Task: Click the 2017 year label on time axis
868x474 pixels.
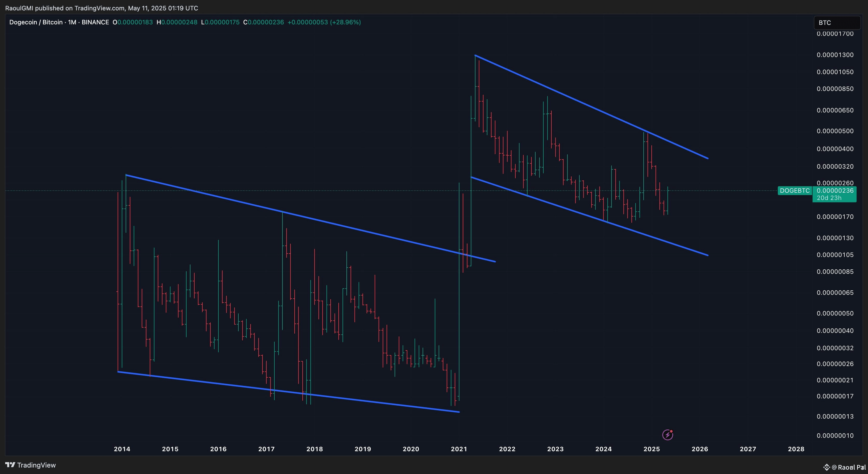Action: point(267,449)
